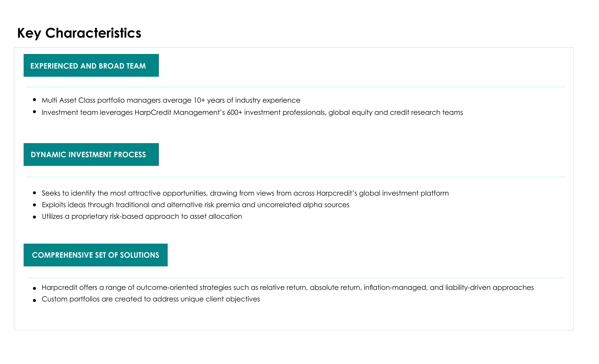This screenshot has height=364, width=599.
Task: Click the bullet dot before "Multi Asset Class"
Action: [34, 100]
